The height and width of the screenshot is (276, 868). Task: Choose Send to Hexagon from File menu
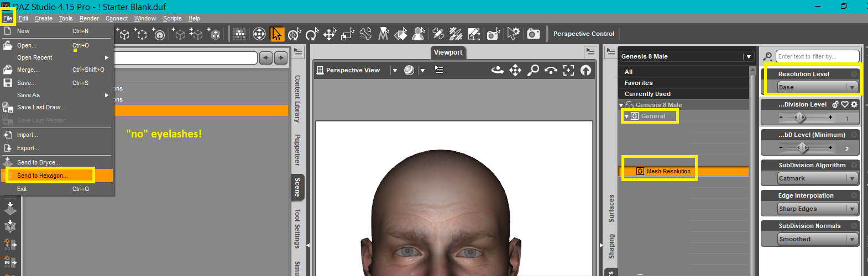43,176
